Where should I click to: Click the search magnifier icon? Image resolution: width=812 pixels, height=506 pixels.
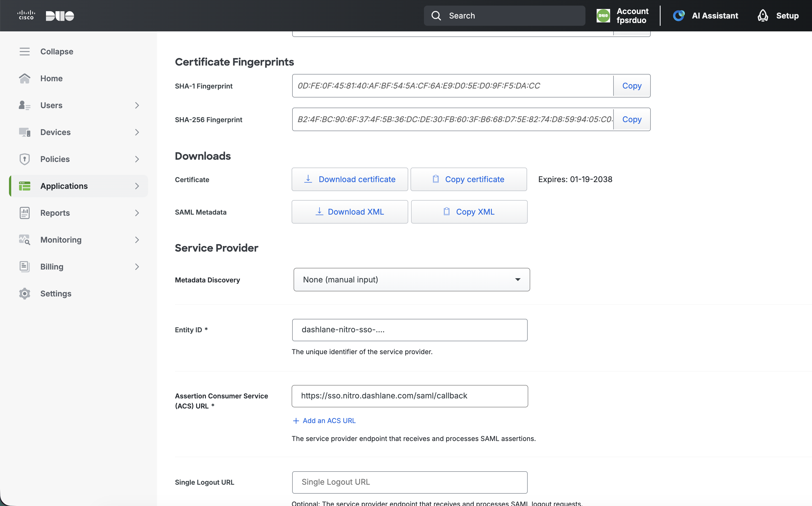(436, 16)
